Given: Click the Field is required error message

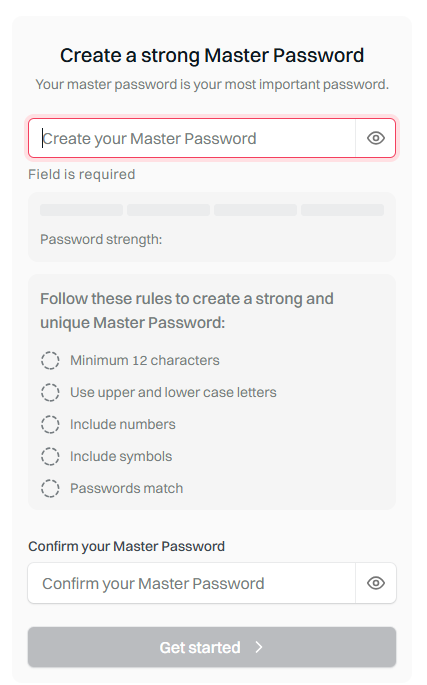Looking at the screenshot, I should pos(82,174).
